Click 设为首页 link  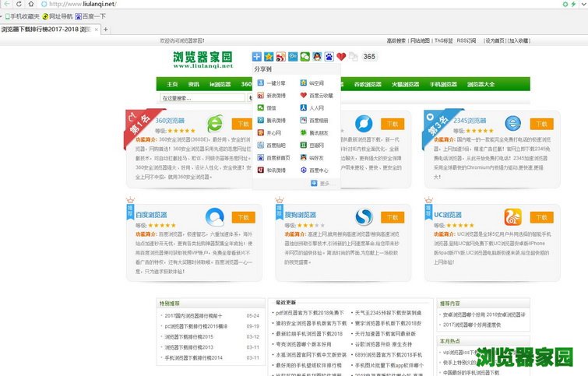tap(495, 40)
